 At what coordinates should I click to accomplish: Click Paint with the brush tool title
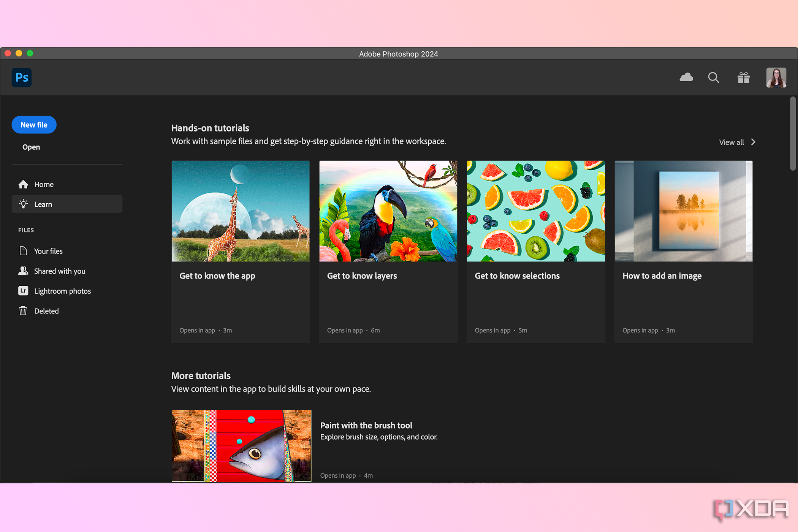pyautogui.click(x=366, y=425)
